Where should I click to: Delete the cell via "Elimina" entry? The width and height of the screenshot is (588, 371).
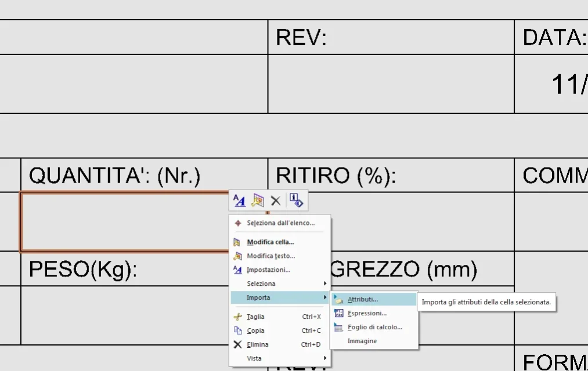[x=280, y=344]
